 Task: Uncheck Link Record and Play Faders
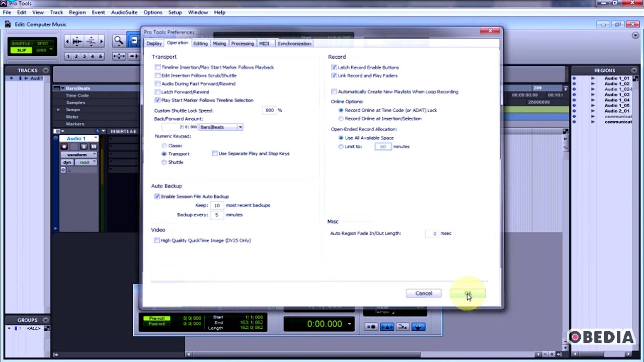point(334,75)
